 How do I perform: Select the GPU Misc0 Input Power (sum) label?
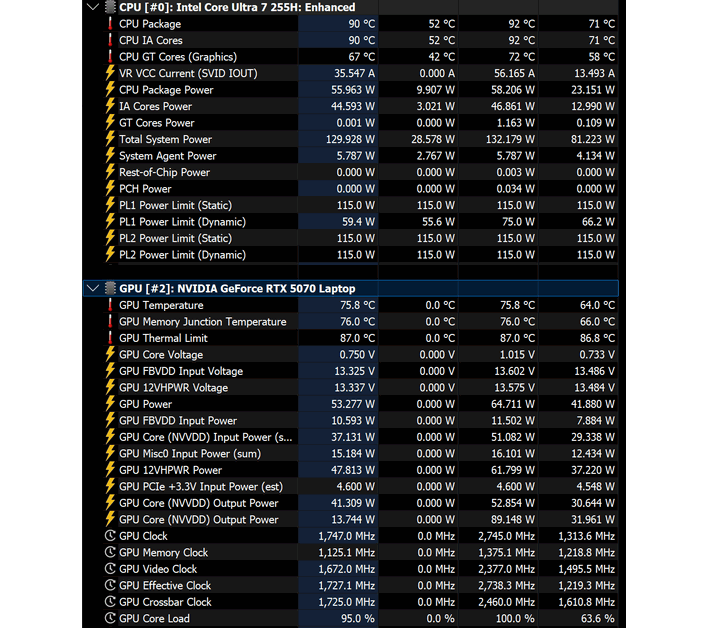tap(190, 454)
